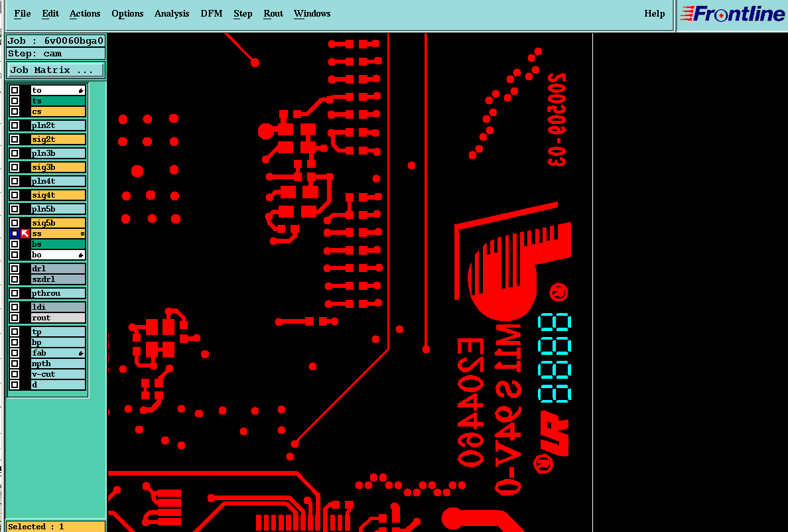Enable display checkbox for sig2t layer
The image size is (788, 532).
point(15,139)
